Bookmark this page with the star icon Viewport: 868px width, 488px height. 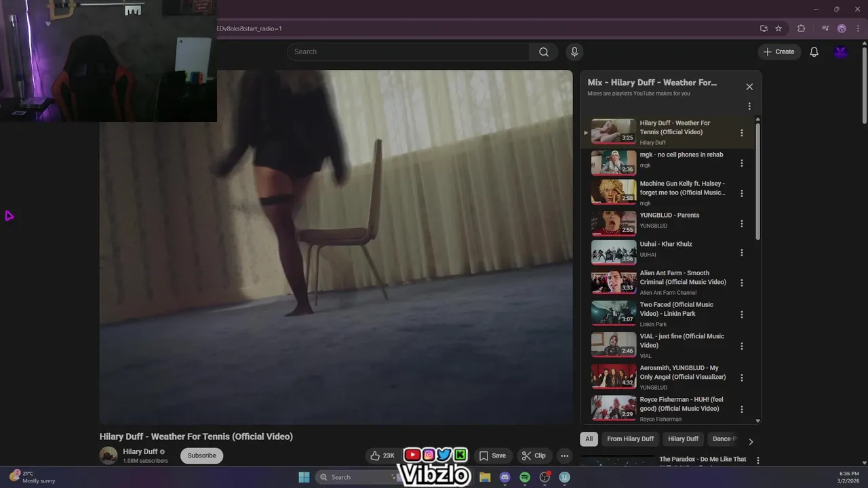(x=778, y=28)
